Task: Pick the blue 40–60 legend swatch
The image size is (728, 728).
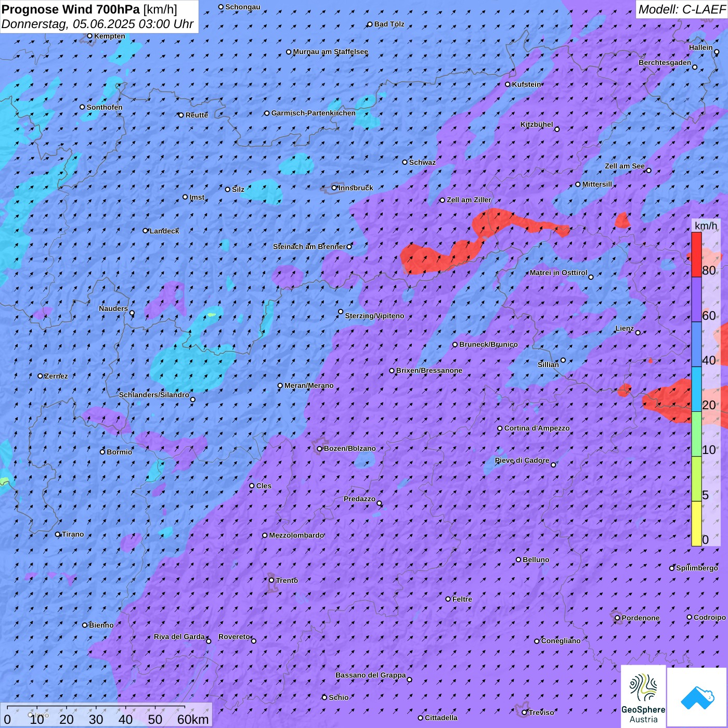Action: tap(696, 345)
